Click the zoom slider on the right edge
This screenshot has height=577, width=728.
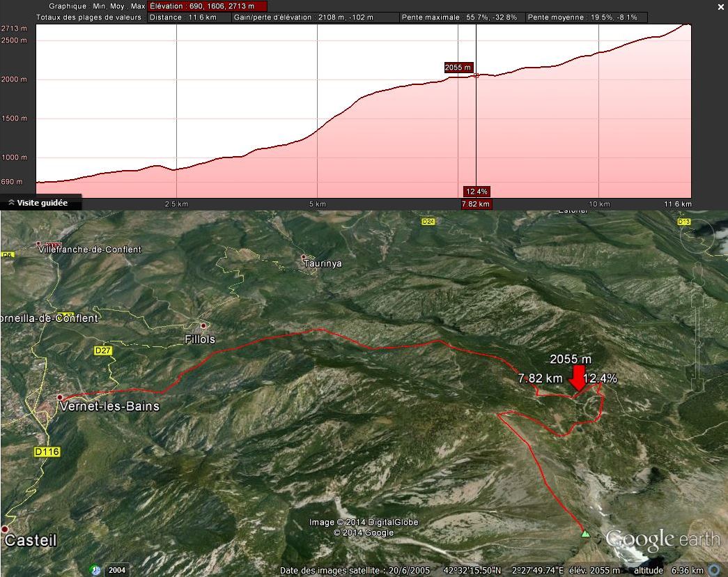pos(698,341)
